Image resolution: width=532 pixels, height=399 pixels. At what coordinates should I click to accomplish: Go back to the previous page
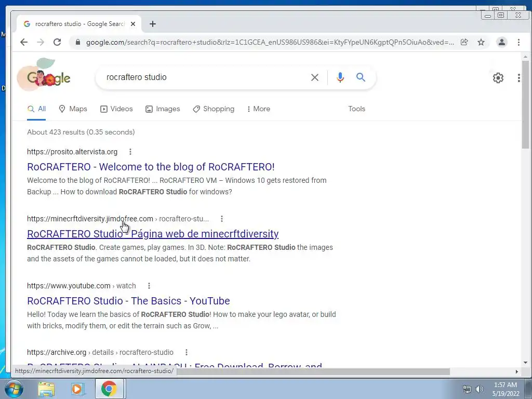(x=24, y=42)
